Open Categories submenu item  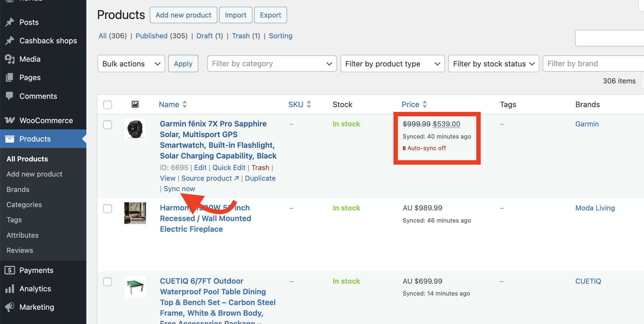pyautogui.click(x=24, y=205)
